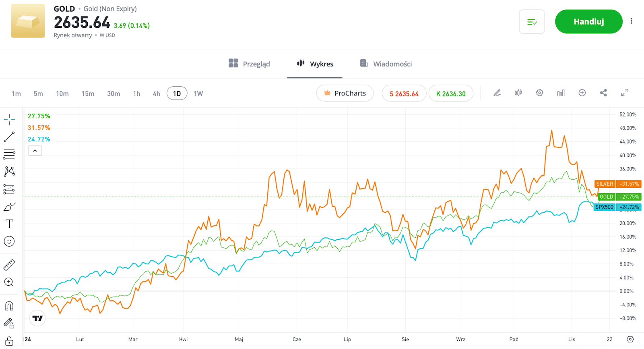Click the gold bar instrument thumbnail

pos(28,21)
